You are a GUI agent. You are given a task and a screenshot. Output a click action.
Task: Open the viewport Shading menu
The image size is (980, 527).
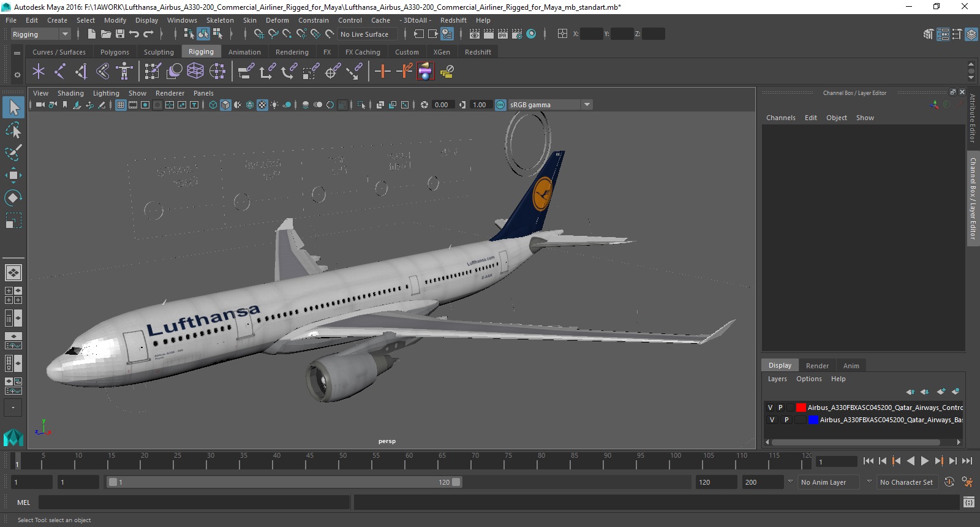tap(70, 93)
